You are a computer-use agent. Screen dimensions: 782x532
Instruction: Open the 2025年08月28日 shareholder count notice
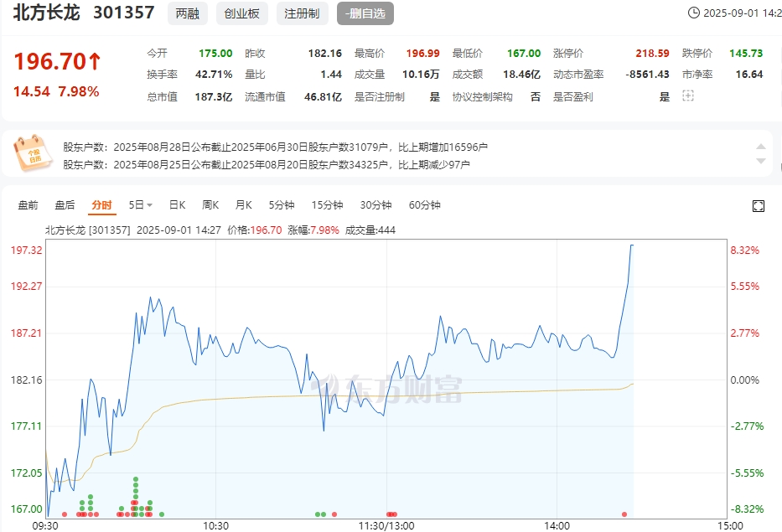tap(275, 147)
